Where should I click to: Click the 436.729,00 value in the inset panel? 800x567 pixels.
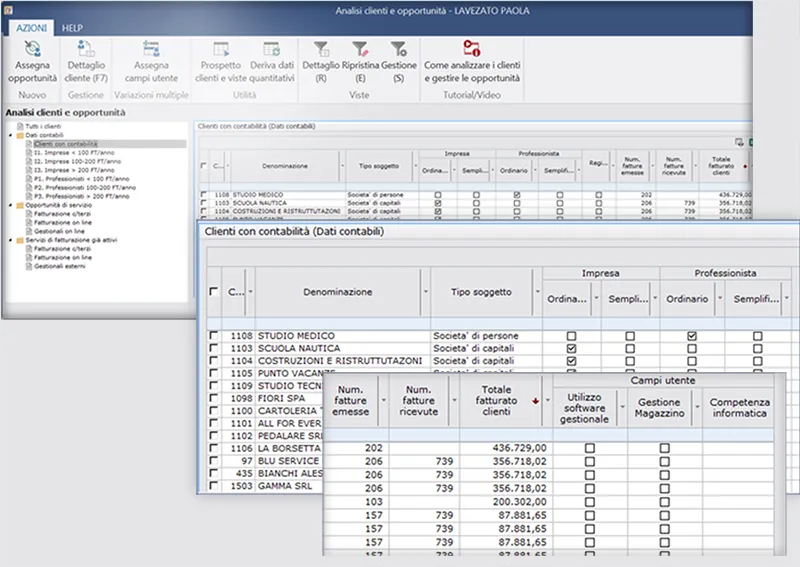[x=519, y=448]
